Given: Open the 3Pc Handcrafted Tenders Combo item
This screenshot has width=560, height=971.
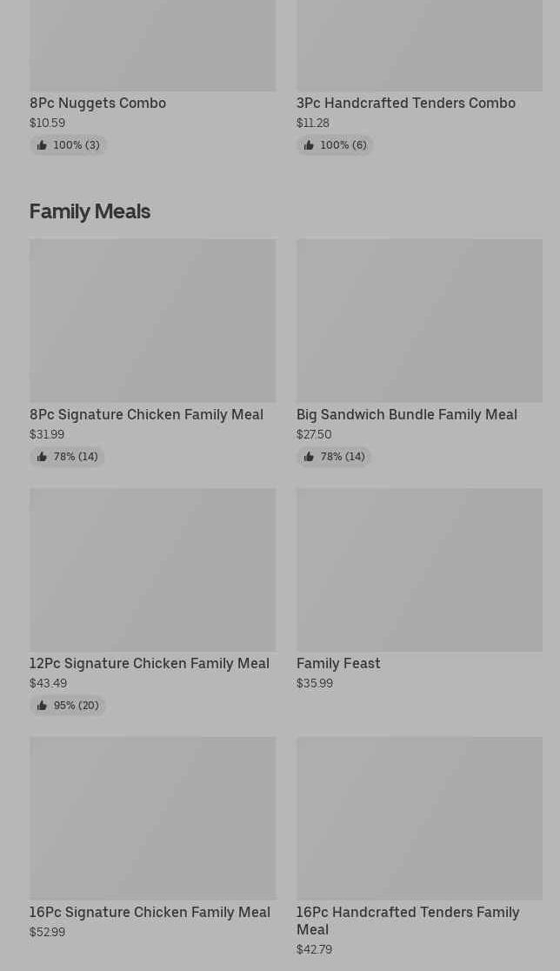Looking at the screenshot, I should (405, 103).
